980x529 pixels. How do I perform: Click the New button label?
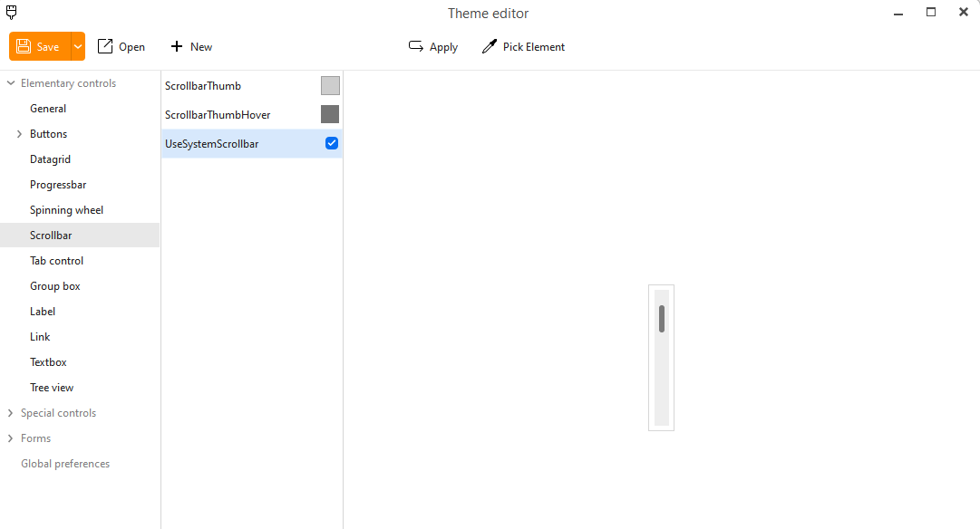pos(201,47)
